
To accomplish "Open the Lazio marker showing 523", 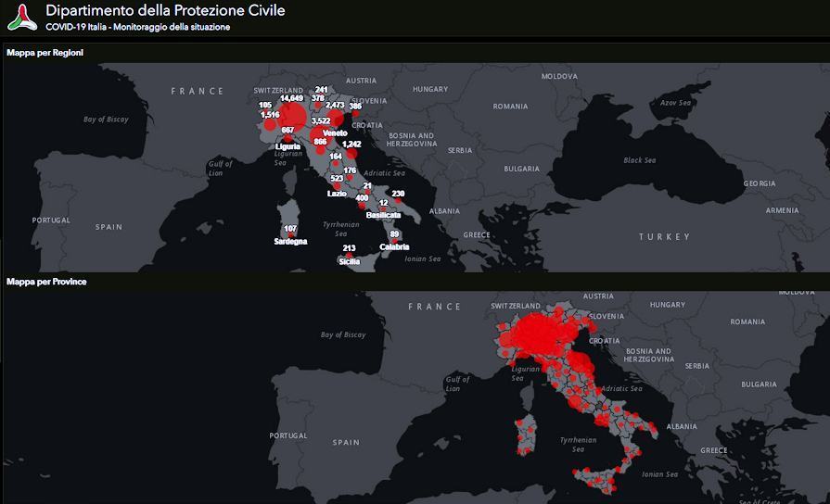I will [x=337, y=186].
